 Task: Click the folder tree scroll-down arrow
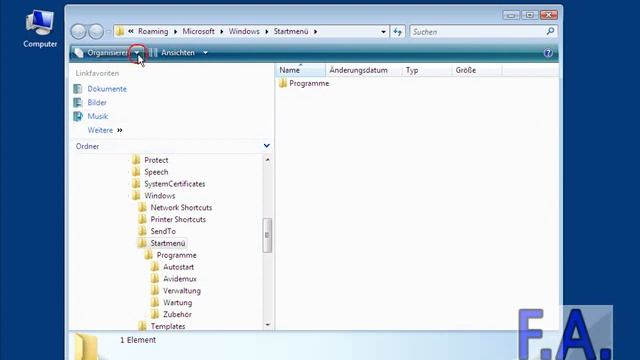click(267, 325)
